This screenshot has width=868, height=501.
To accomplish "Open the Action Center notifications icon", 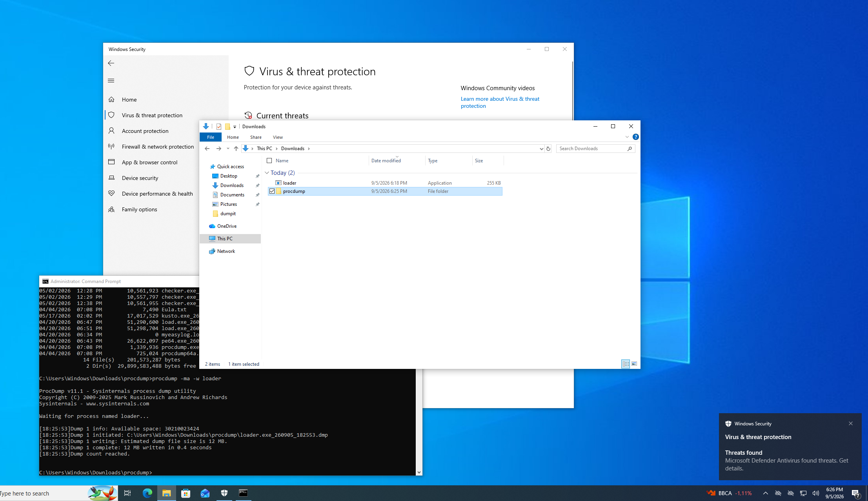I will tap(855, 493).
